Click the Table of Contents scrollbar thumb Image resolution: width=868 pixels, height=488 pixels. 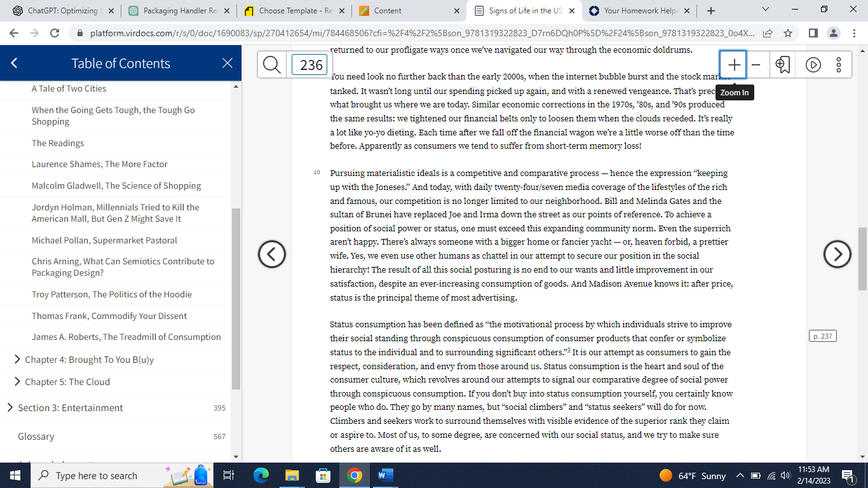236,299
